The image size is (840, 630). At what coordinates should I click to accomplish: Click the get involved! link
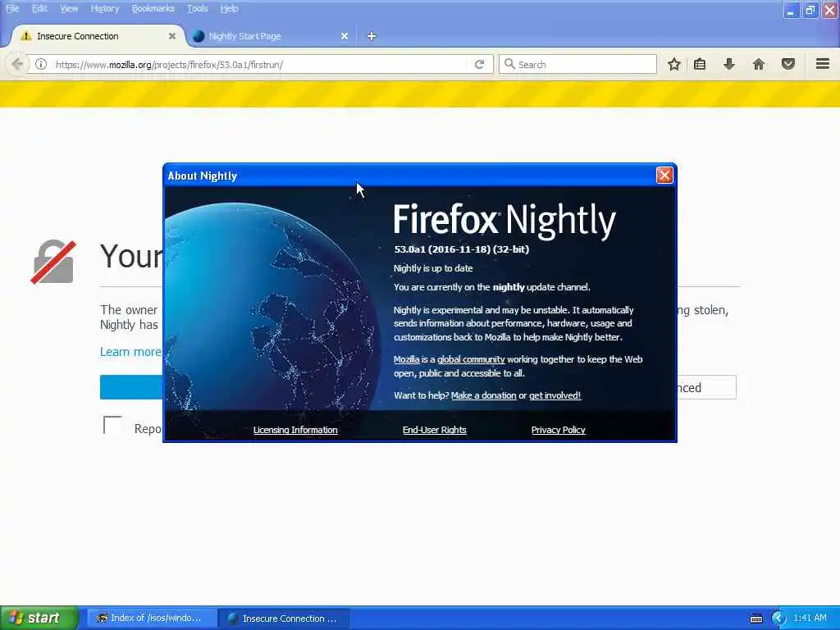coord(555,395)
